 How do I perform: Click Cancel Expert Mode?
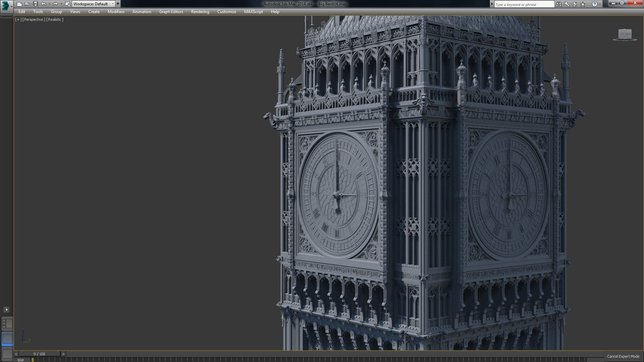(x=623, y=356)
